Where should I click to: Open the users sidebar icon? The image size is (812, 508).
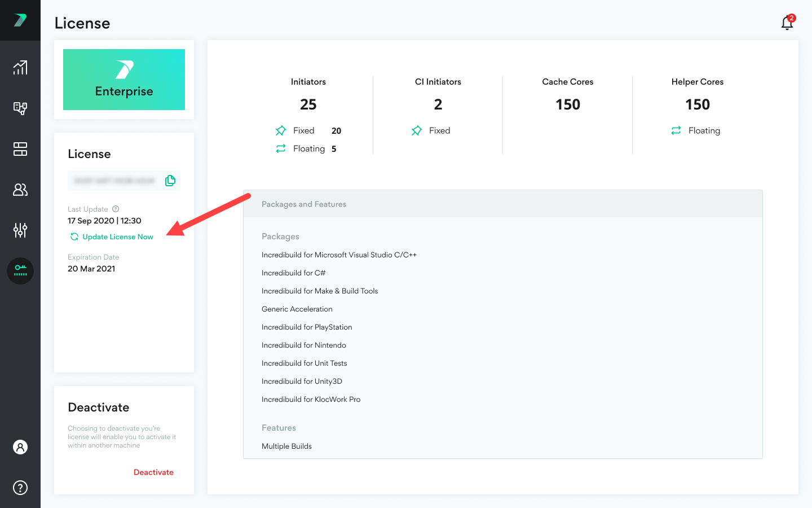(20, 190)
